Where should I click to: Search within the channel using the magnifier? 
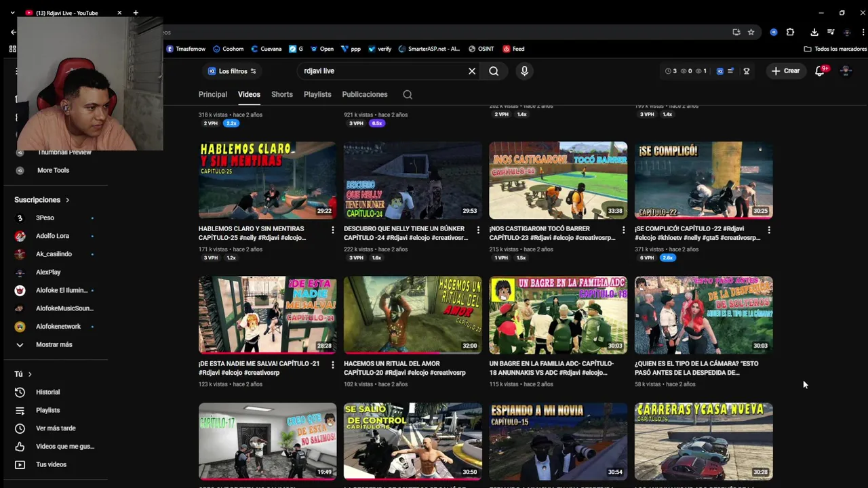pos(407,95)
